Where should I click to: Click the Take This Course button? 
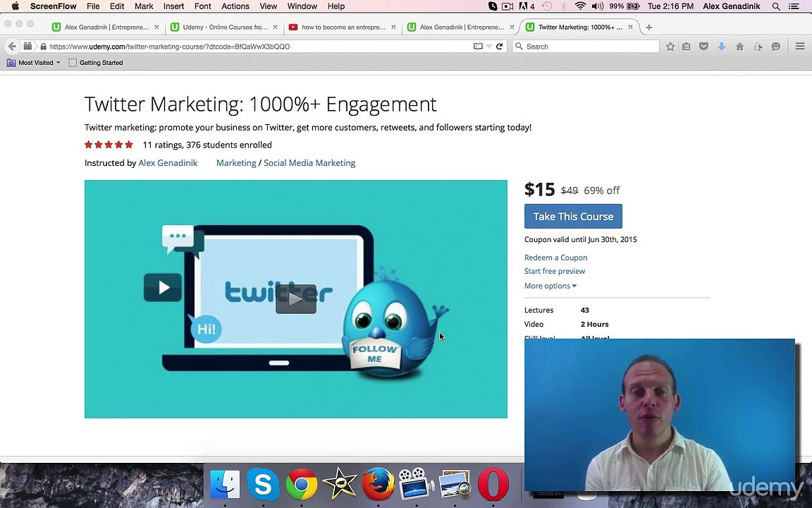click(573, 216)
